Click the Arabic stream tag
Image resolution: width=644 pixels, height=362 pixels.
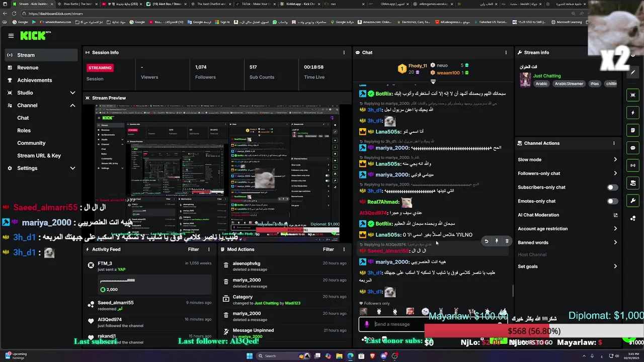(541, 84)
